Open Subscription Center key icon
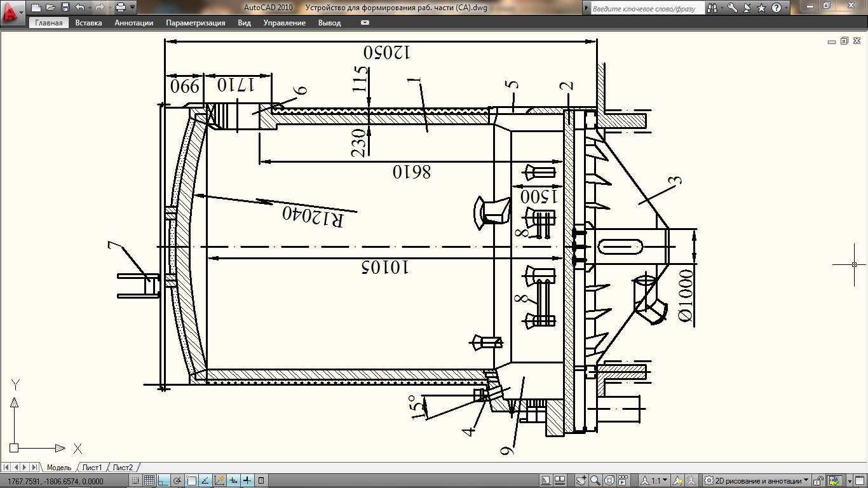The width and height of the screenshot is (868, 488). [x=732, y=8]
